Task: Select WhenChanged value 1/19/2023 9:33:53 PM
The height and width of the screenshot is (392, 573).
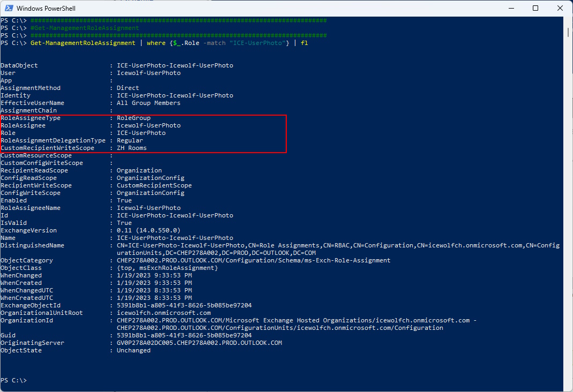Action: click(x=154, y=276)
